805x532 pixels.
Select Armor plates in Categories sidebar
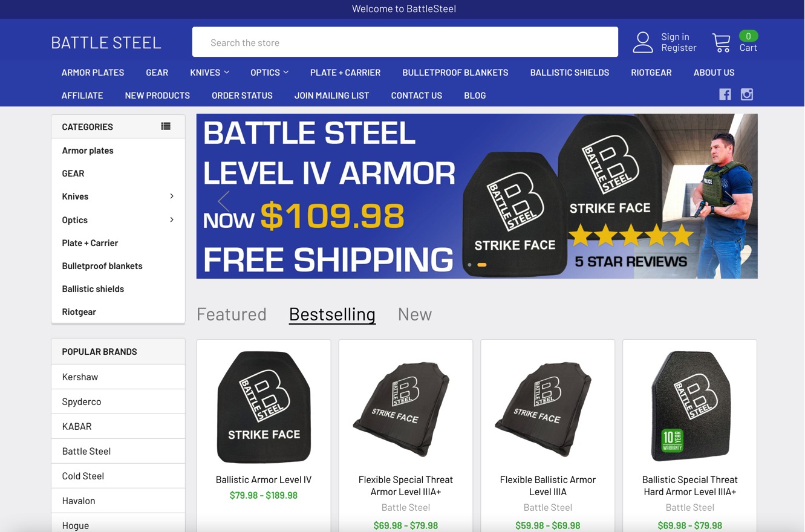pyautogui.click(x=88, y=151)
